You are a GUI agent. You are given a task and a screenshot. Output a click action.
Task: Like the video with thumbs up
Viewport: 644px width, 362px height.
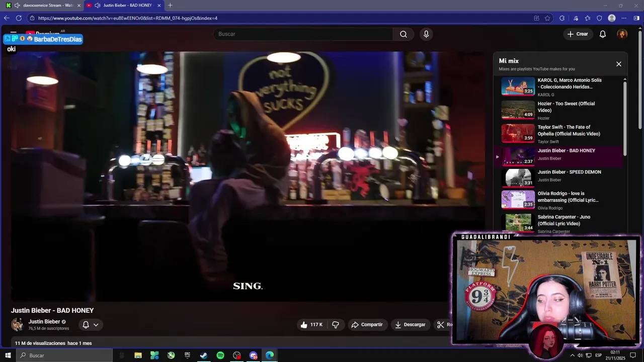[x=311, y=325]
